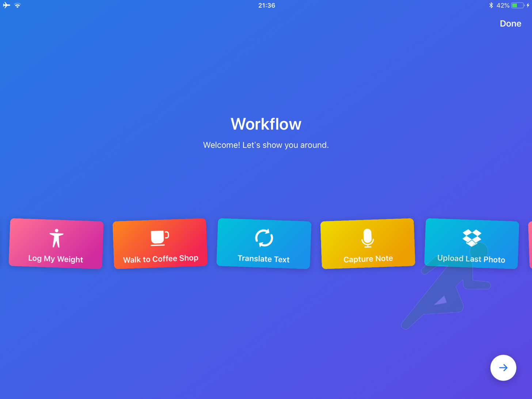This screenshot has height=399, width=532.
Task: Tap the microphone icon
Action: [368, 238]
